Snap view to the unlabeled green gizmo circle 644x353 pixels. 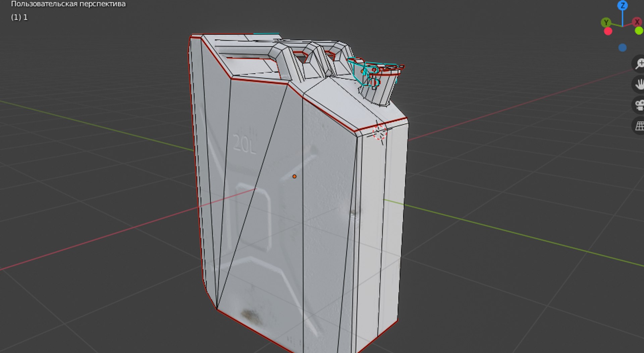tap(639, 31)
